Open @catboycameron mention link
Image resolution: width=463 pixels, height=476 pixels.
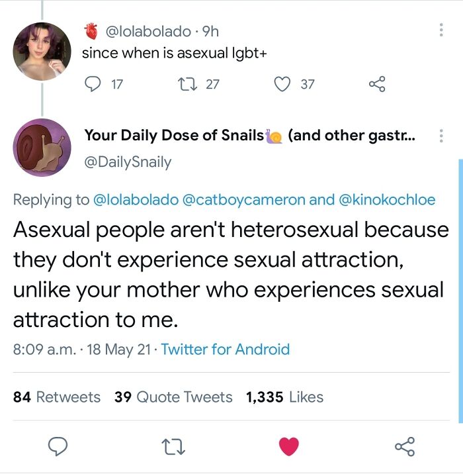244,200
